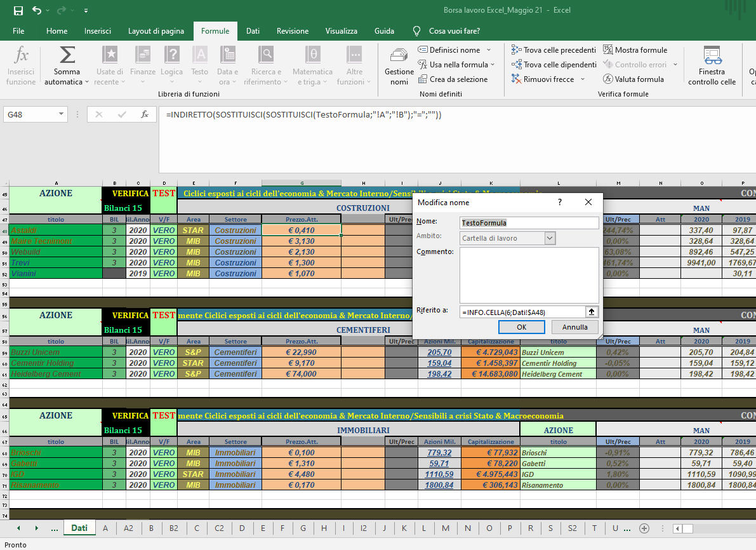Viewport: 756px width, 550px height.
Task: Click the new sheet plus button
Action: coord(644,528)
